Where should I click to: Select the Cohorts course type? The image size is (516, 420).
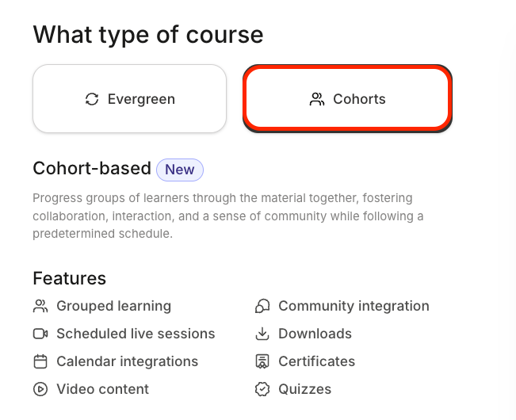[347, 99]
